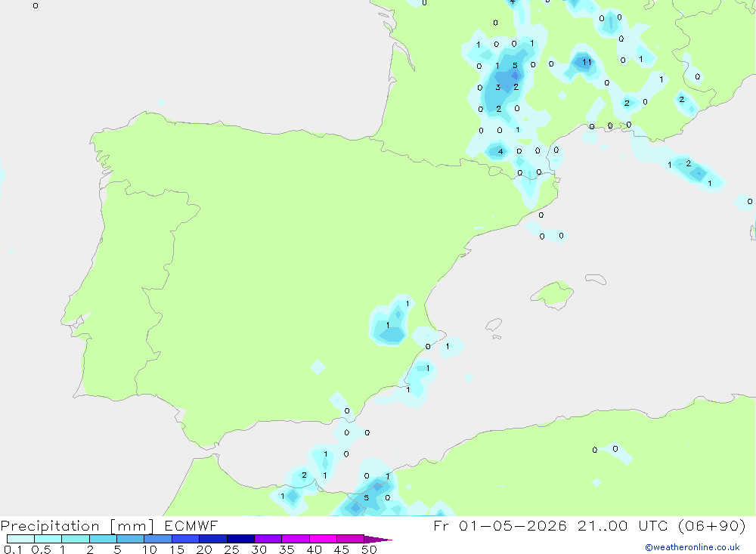This screenshot has width=756, height=554.
Task: Select the 20–25 mm dark blue swatch
Action: click(213, 539)
